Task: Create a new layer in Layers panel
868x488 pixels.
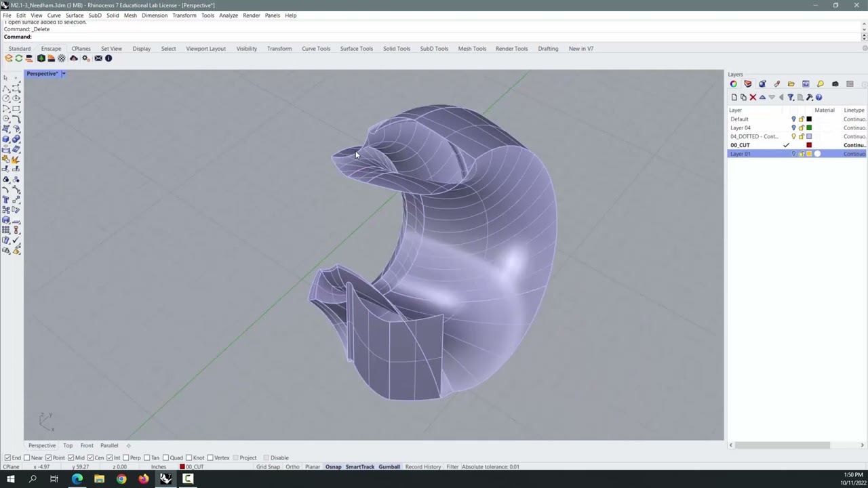Action: pyautogui.click(x=734, y=98)
